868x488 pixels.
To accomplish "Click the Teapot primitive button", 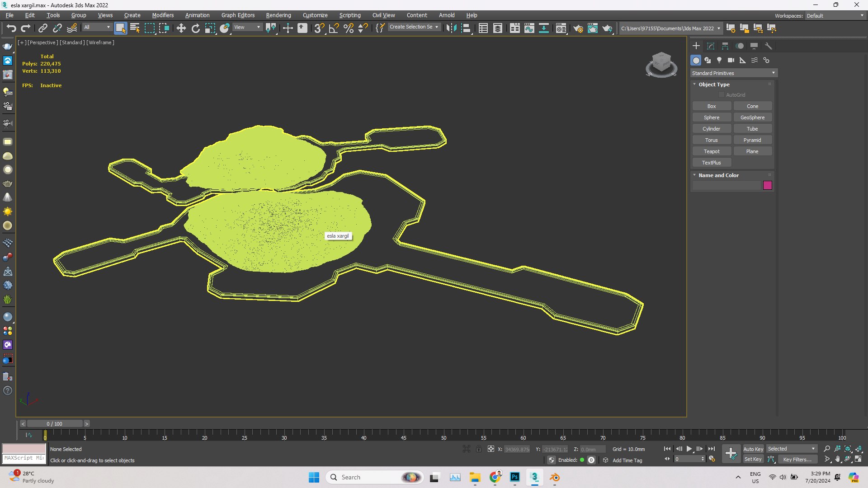I will [712, 151].
